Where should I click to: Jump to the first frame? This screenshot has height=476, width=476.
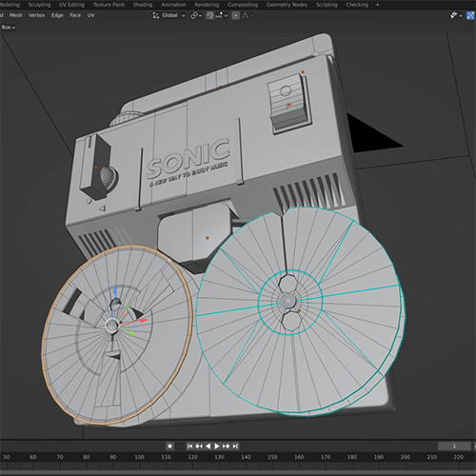click(x=189, y=446)
